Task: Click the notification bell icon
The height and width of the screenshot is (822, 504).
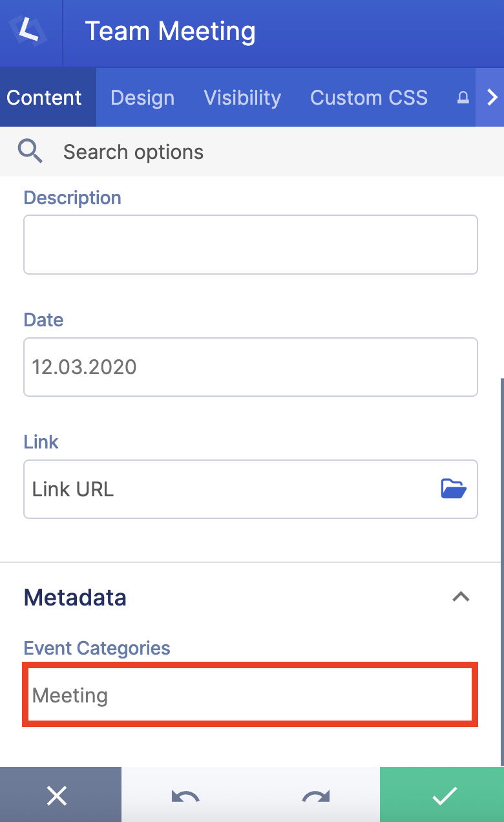Action: tap(463, 98)
